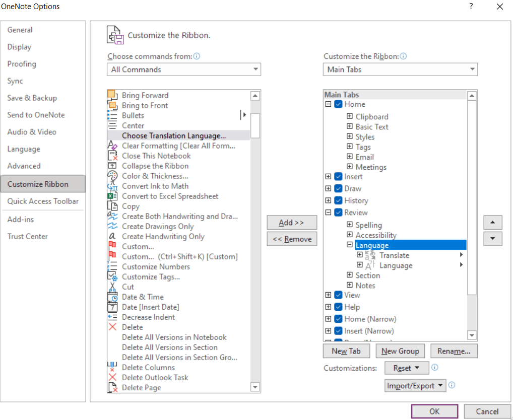This screenshot has height=420, width=513.
Task: Uncheck the View tab checkbox
Action: [x=338, y=295]
